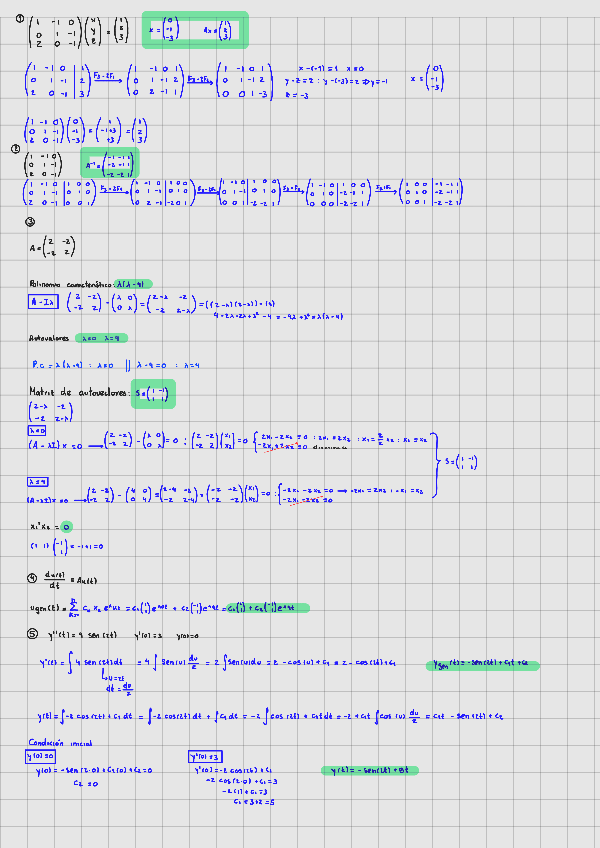600x848 pixels.
Task: Select the 'Polinomio característico:' label
Action: coord(71,284)
